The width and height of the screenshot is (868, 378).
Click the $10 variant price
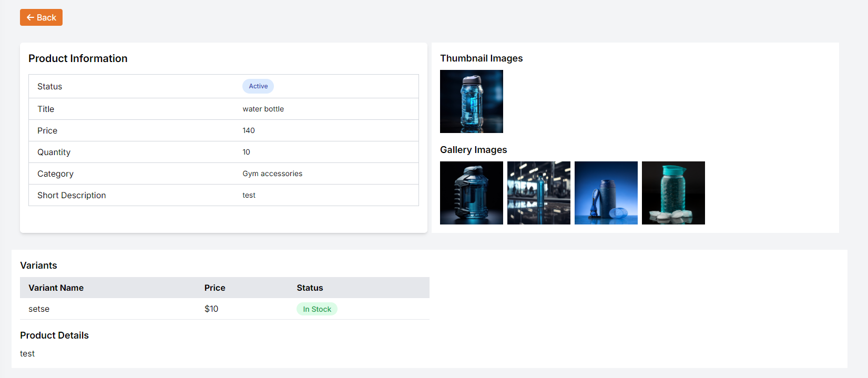click(x=211, y=309)
